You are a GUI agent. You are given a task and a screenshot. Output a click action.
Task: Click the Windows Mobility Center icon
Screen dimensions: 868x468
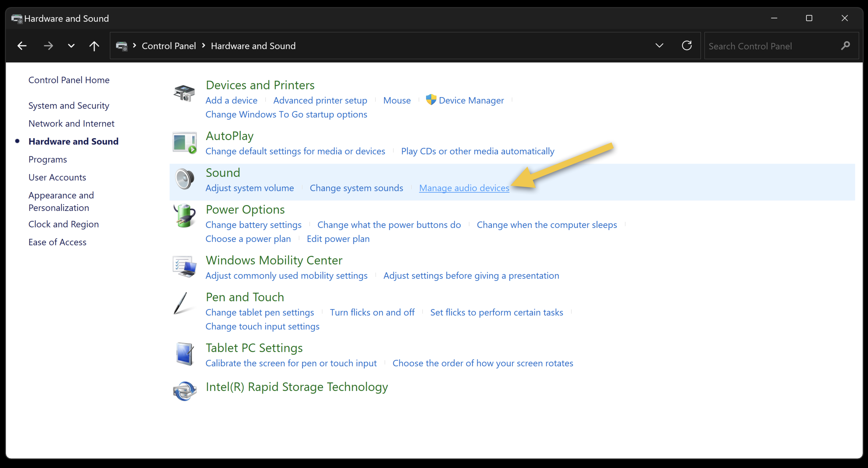(x=184, y=266)
